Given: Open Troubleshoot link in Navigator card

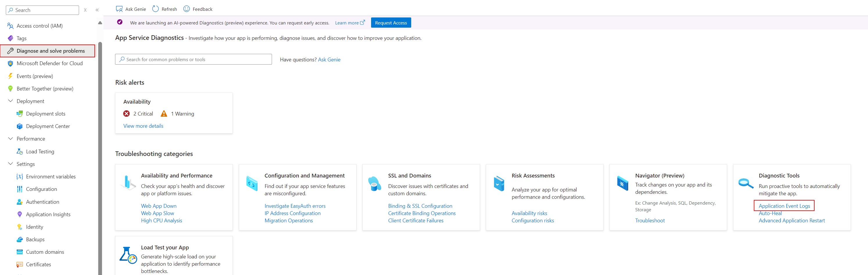Looking at the screenshot, I should point(650,220).
